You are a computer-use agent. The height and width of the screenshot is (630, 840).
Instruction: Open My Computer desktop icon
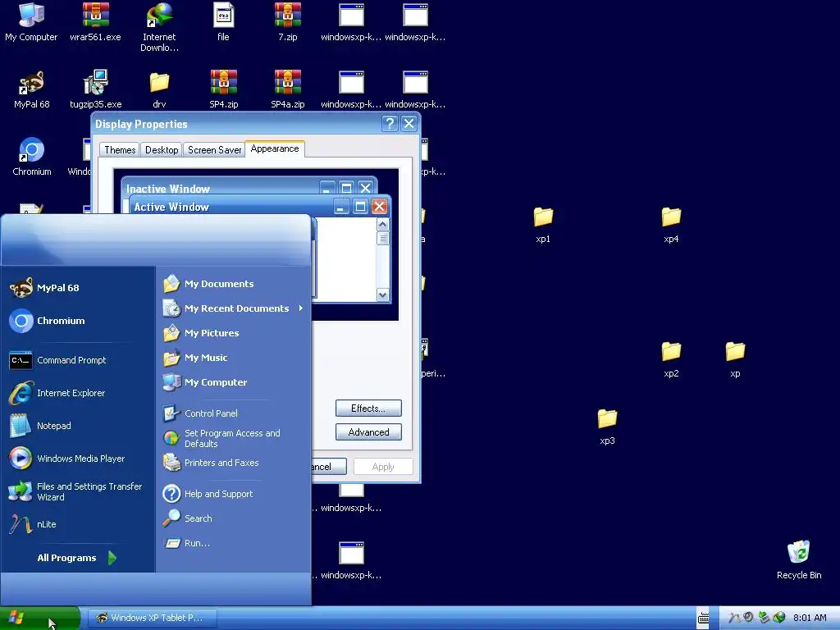(31, 22)
